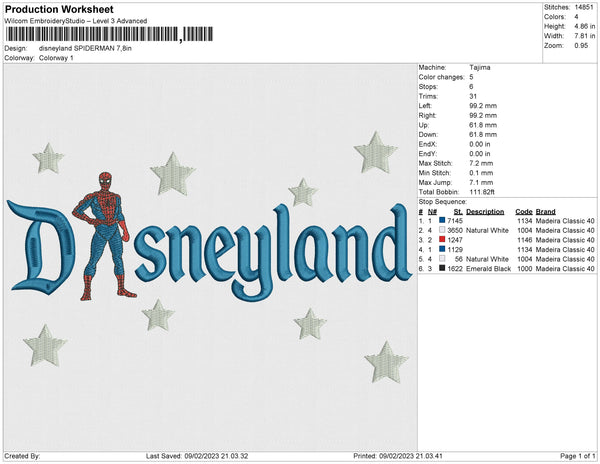Screen dimensions: 600x464
Task: Click the Zoom value 0.95
Action: click(581, 46)
